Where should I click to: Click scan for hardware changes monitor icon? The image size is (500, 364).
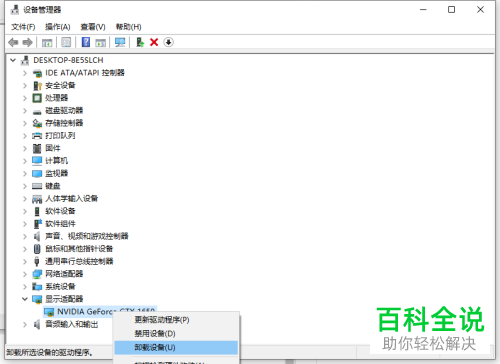tap(120, 42)
